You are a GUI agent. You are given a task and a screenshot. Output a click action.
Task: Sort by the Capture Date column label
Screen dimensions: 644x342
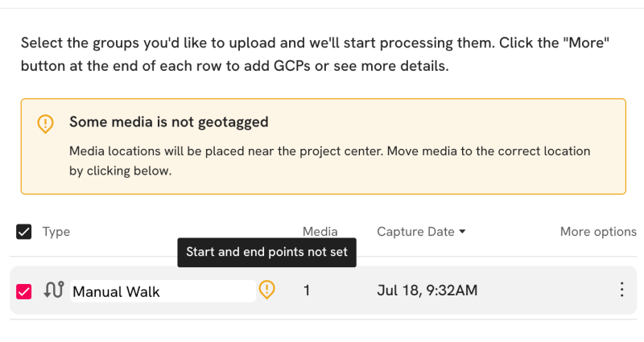415,232
